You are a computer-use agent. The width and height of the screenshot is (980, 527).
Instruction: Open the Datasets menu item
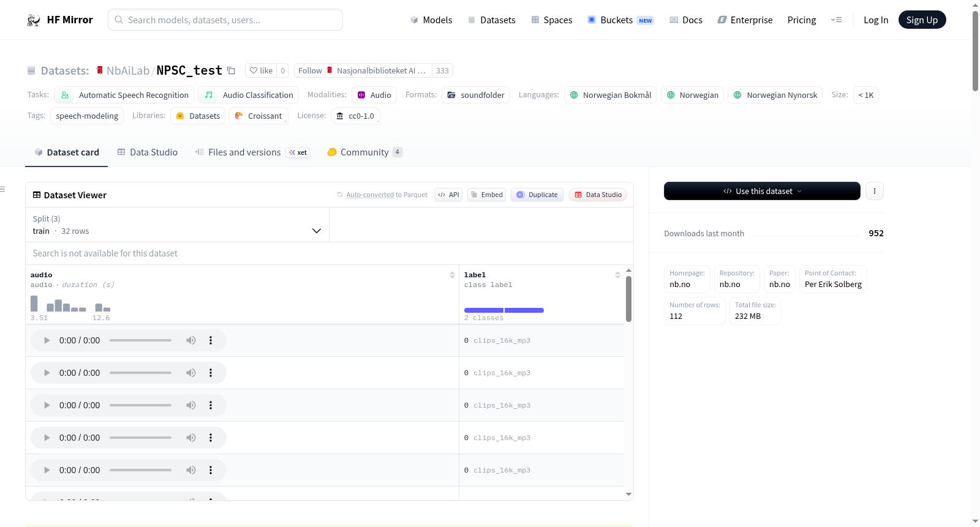(x=491, y=20)
